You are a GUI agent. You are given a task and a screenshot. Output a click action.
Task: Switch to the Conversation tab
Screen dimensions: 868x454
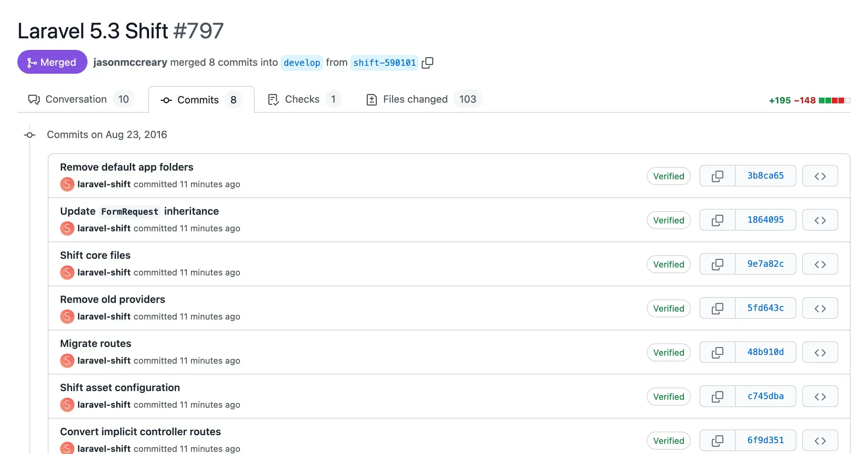[x=81, y=99]
